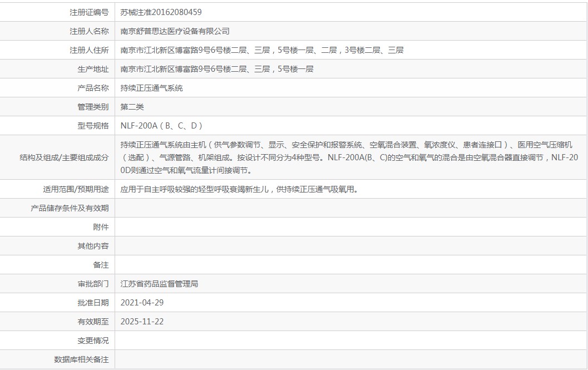This screenshot has height=370, width=588.
Task: Click the structure description paragraph text
Action: [x=349, y=157]
